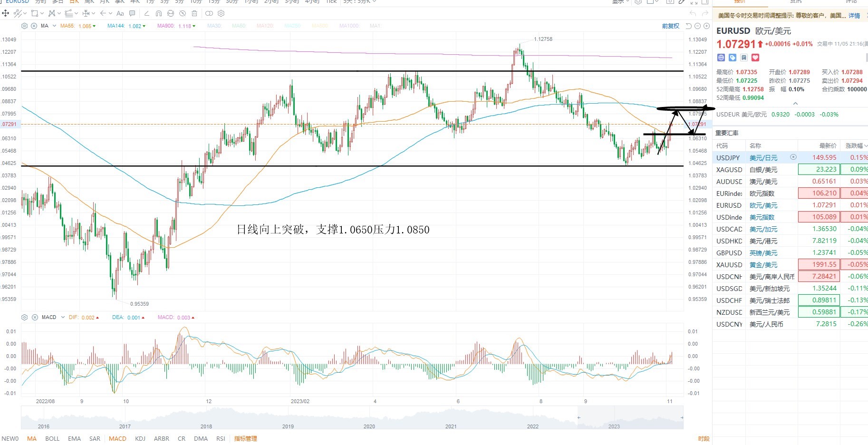Select the KDJ indicator tab
This screenshot has height=445, width=868.
pos(140,438)
